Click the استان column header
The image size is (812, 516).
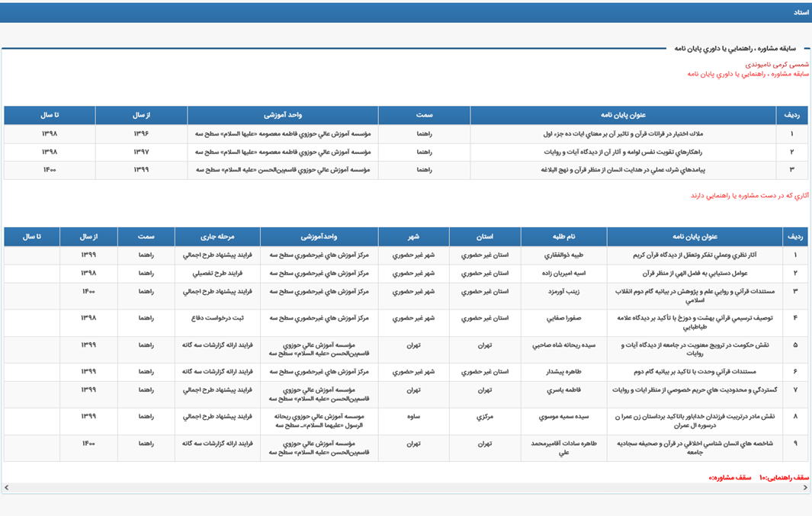tap(485, 237)
